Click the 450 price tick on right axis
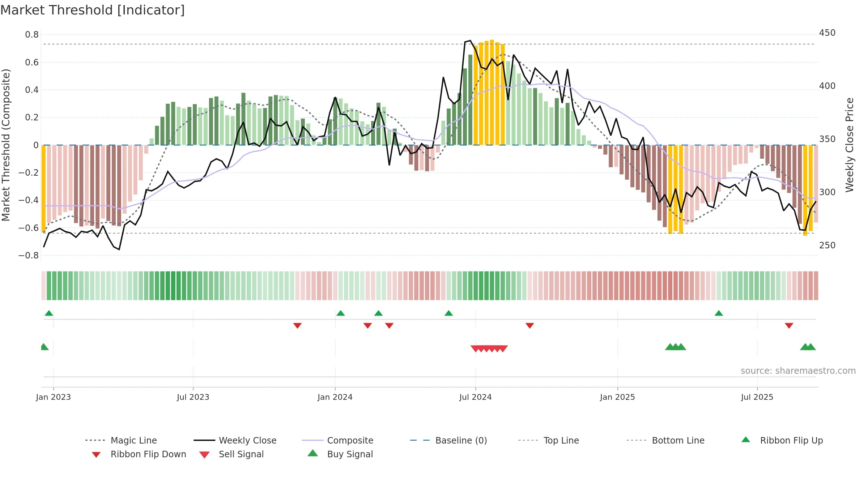Screen dimensions: 868x488 click(827, 33)
